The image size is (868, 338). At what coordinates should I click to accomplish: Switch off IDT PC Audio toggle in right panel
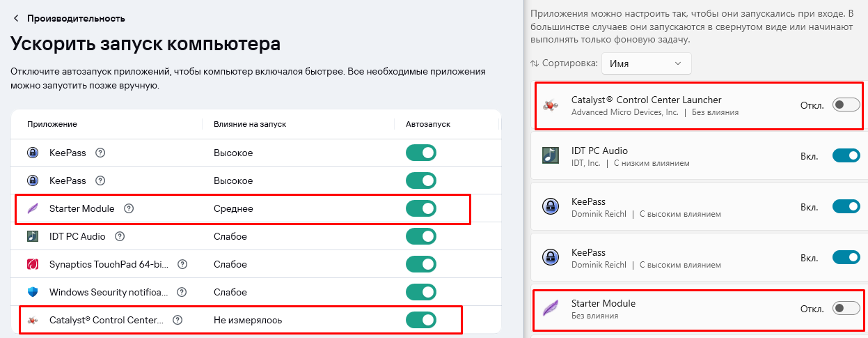pos(846,155)
